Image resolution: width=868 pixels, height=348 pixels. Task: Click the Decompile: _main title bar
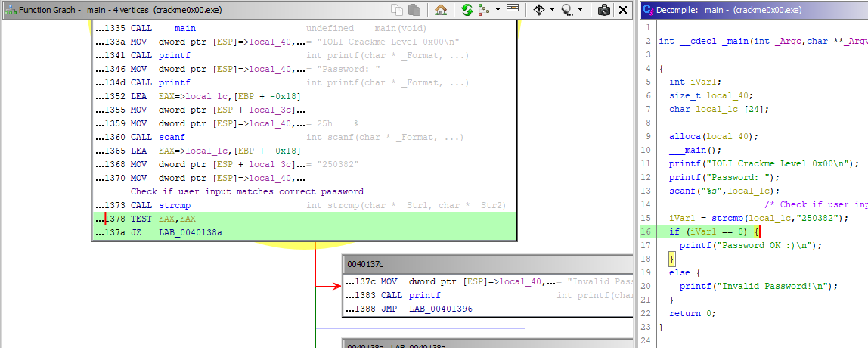(x=753, y=9)
